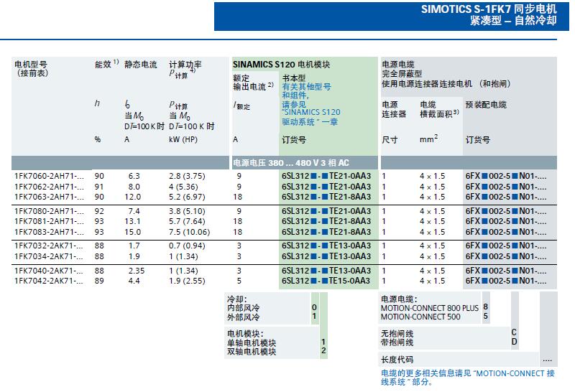Screen dimensions: 575x392
Task: Select motor model 1FK7060-2AH71 row label
Action: click(48, 175)
